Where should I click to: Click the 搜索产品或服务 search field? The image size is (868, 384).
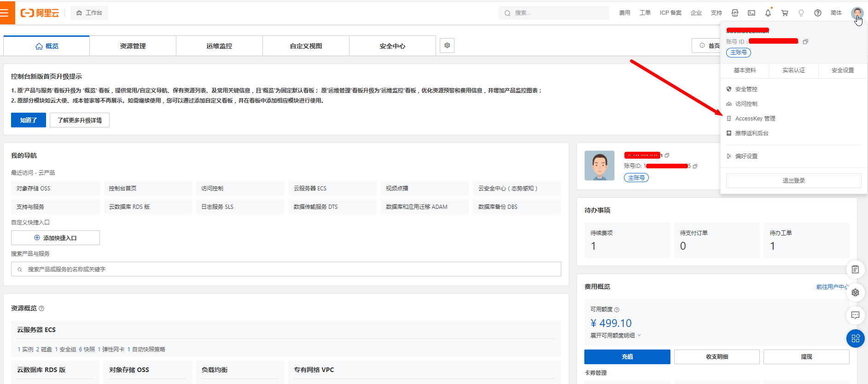285,269
